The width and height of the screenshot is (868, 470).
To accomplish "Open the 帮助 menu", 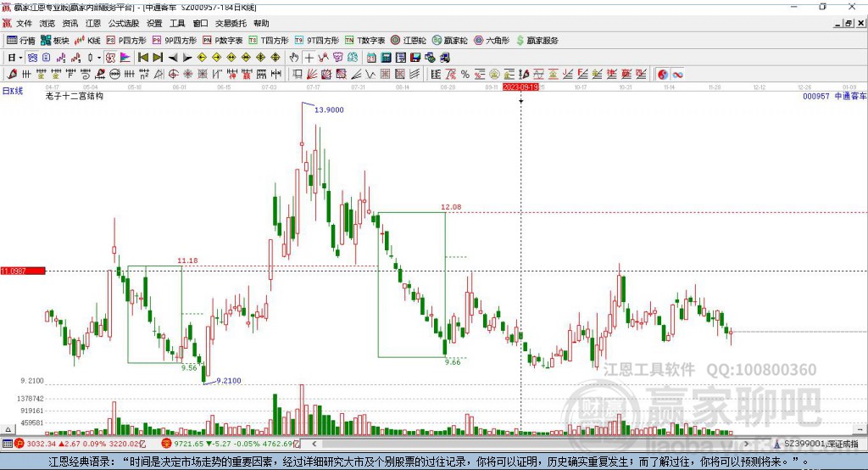I will 261,23.
